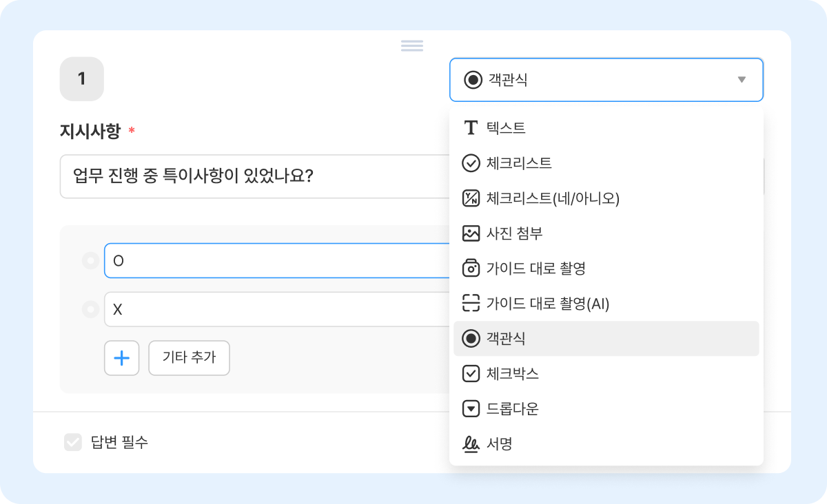The height and width of the screenshot is (504, 827).
Task: Toggle the 답변 필수 checkbox
Action: [x=73, y=442]
